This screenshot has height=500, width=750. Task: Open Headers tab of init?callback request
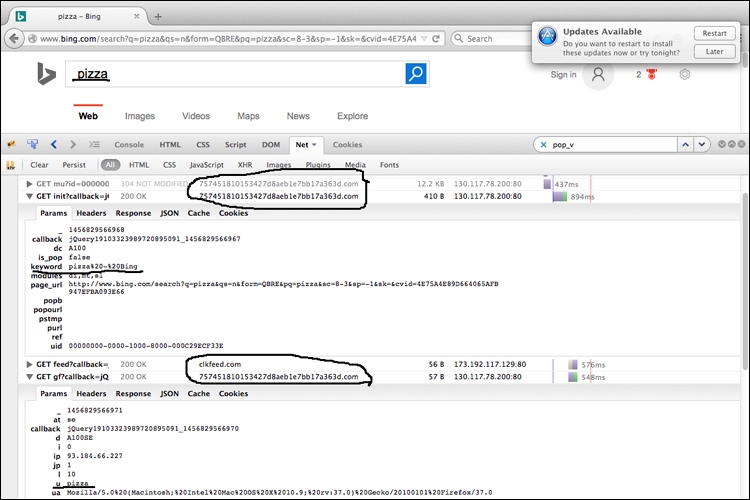(91, 213)
